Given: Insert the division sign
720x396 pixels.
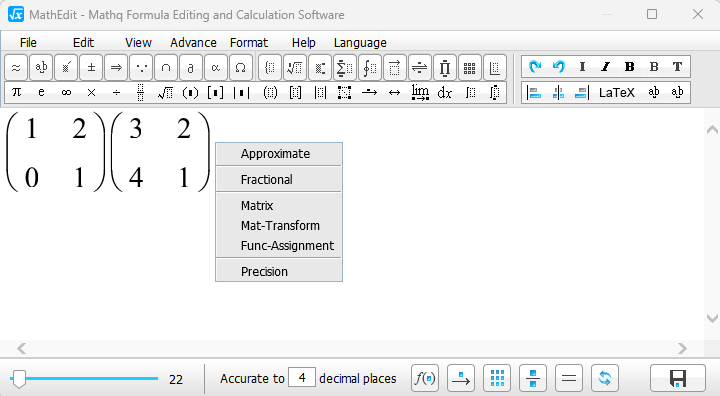Looking at the screenshot, I should pos(116,92).
